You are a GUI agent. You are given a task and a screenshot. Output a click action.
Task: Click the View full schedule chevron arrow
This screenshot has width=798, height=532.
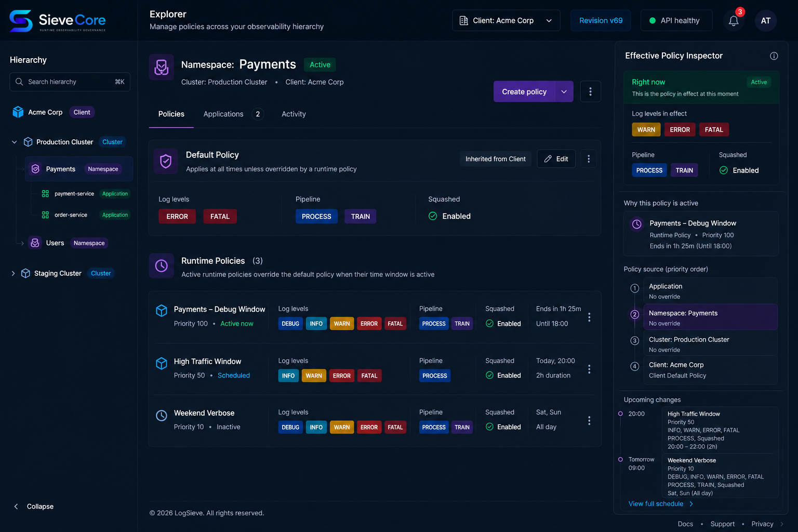point(691,504)
